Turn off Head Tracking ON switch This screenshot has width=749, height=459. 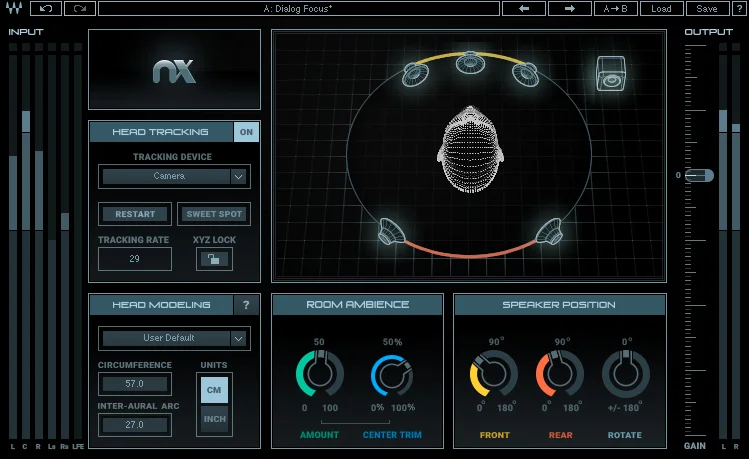[x=246, y=132]
